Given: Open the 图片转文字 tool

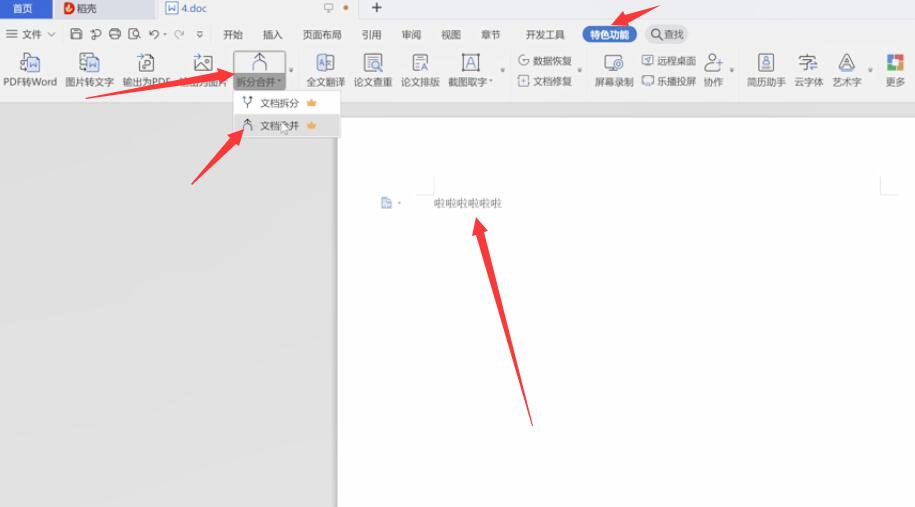Looking at the screenshot, I should click(89, 69).
